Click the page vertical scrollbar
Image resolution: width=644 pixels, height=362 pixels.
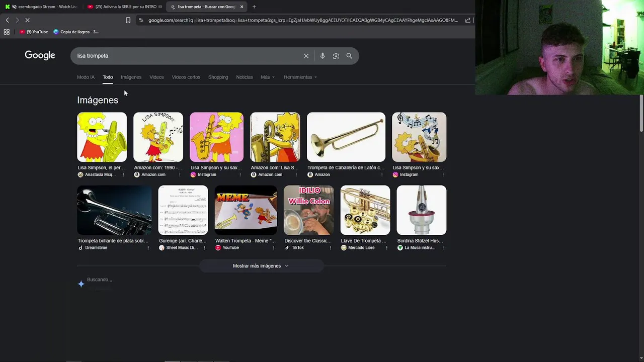[641, 113]
